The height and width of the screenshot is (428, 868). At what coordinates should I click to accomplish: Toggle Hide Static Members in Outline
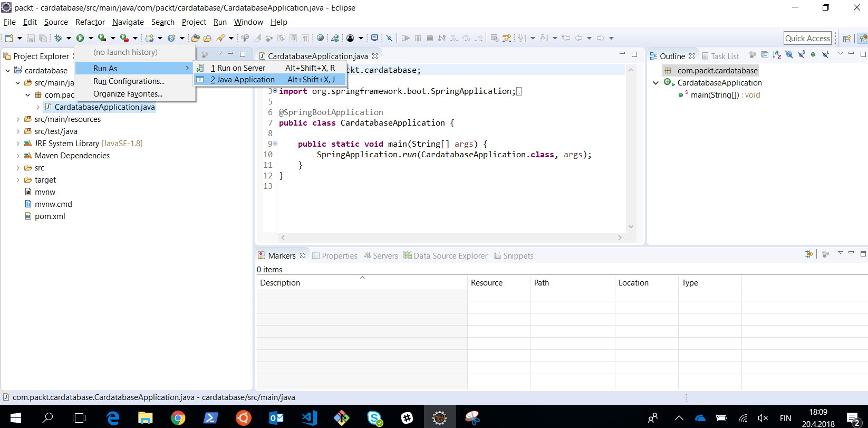(801, 55)
